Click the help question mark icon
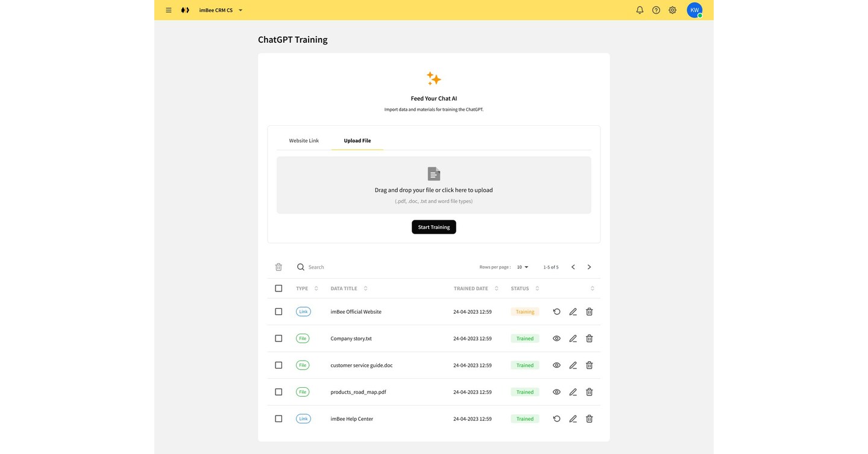The height and width of the screenshot is (454, 868). coord(656,10)
